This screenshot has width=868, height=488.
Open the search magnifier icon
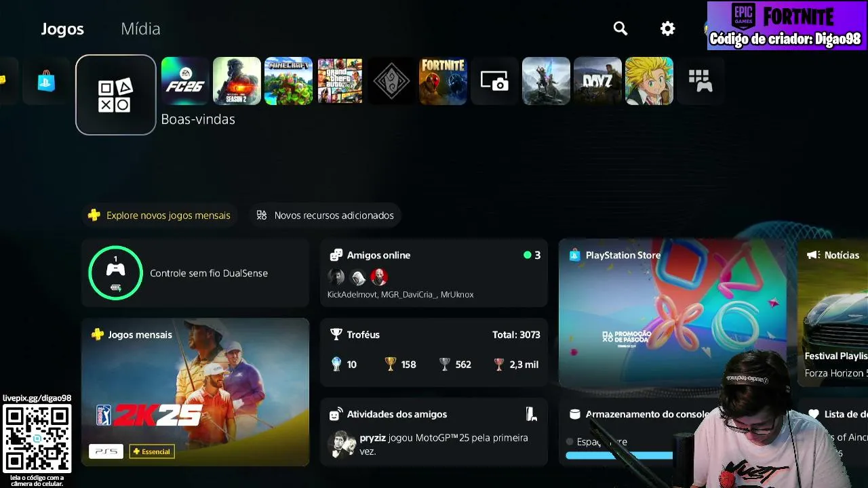point(620,28)
